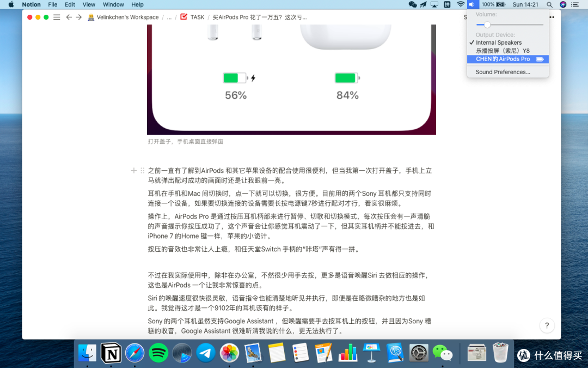588x368 pixels.
Task: Open Dictionary from the Dock
Action: click(395, 353)
